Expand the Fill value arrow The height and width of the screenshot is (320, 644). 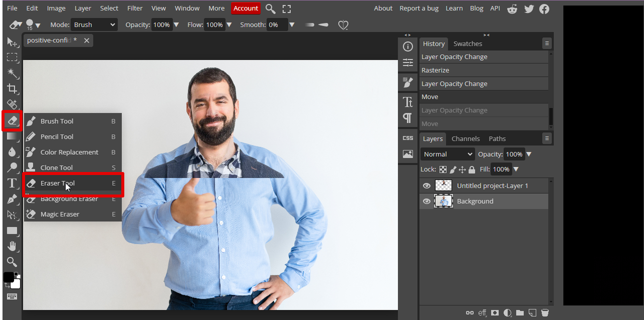(516, 169)
